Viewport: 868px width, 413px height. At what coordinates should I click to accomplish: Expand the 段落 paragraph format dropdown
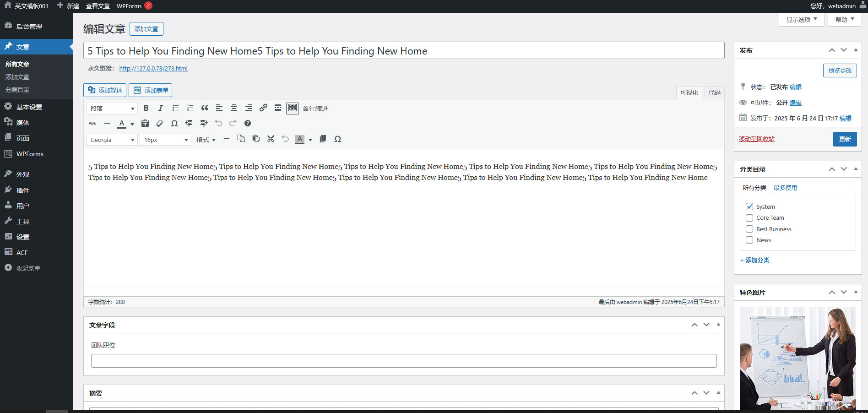(112, 109)
